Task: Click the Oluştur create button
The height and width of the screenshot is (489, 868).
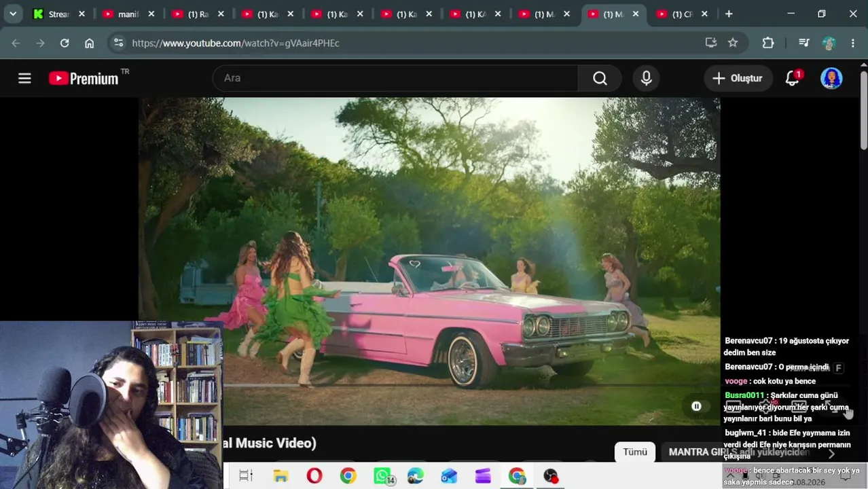Action: click(738, 78)
